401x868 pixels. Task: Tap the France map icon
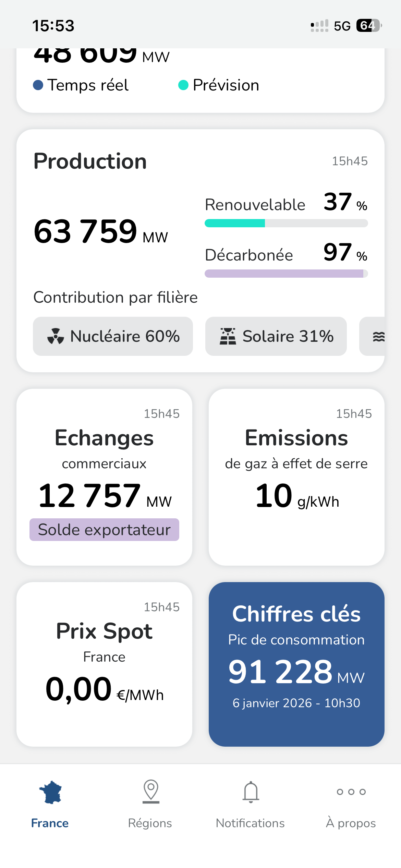[x=50, y=792]
